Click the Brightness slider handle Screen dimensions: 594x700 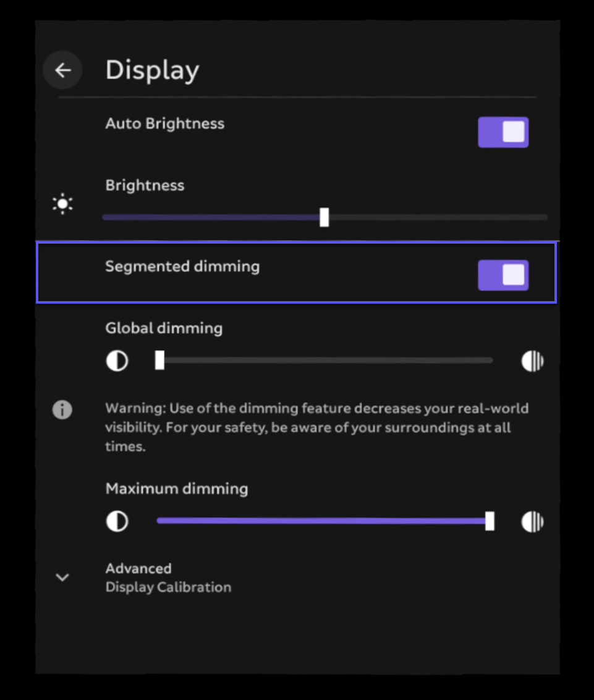pos(326,216)
